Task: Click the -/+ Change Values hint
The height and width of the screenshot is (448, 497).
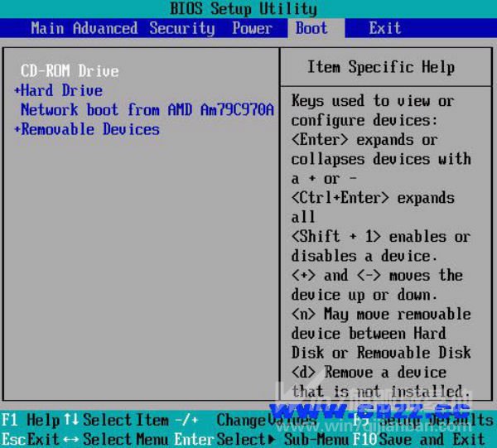Action: 191,420
